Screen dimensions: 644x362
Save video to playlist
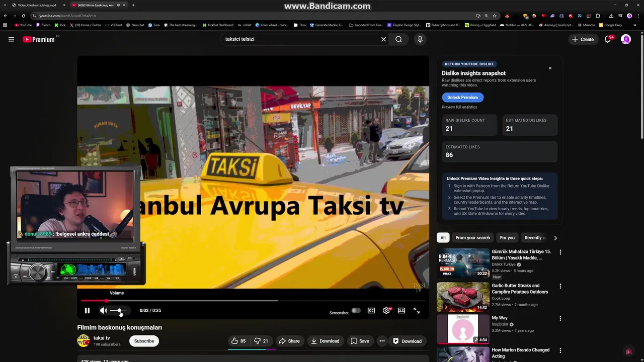coord(360,341)
